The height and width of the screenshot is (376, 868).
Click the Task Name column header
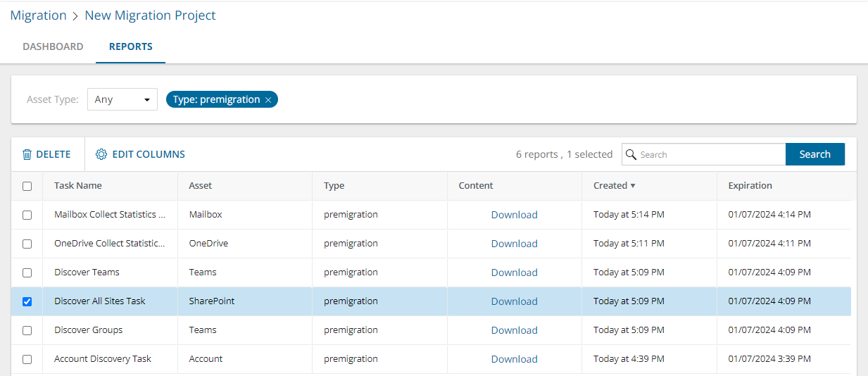78,186
